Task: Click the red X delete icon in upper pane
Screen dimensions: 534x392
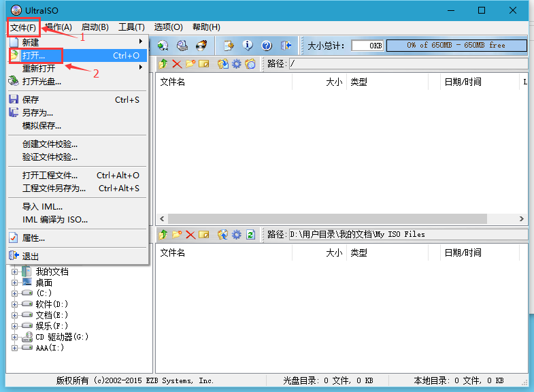Action: [x=177, y=64]
